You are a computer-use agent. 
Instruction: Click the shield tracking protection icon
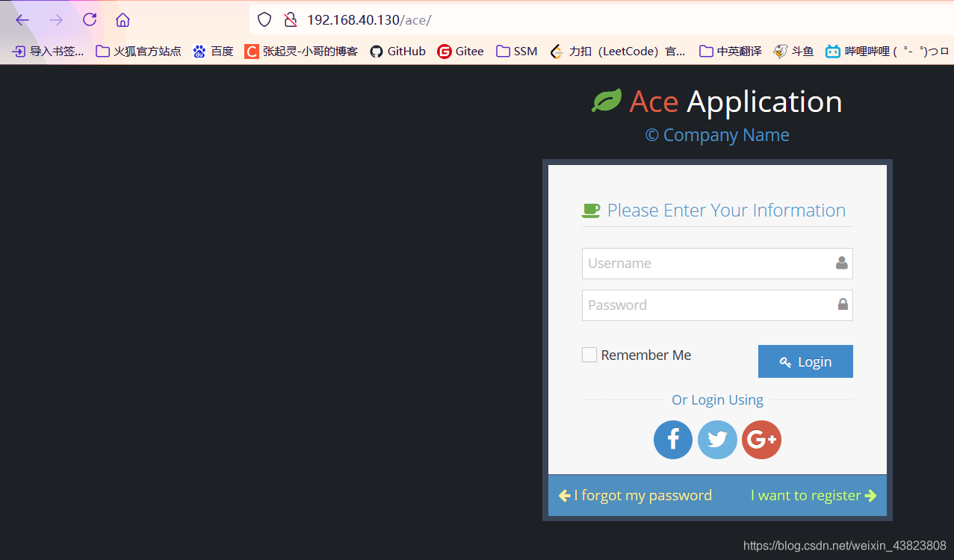tap(264, 19)
